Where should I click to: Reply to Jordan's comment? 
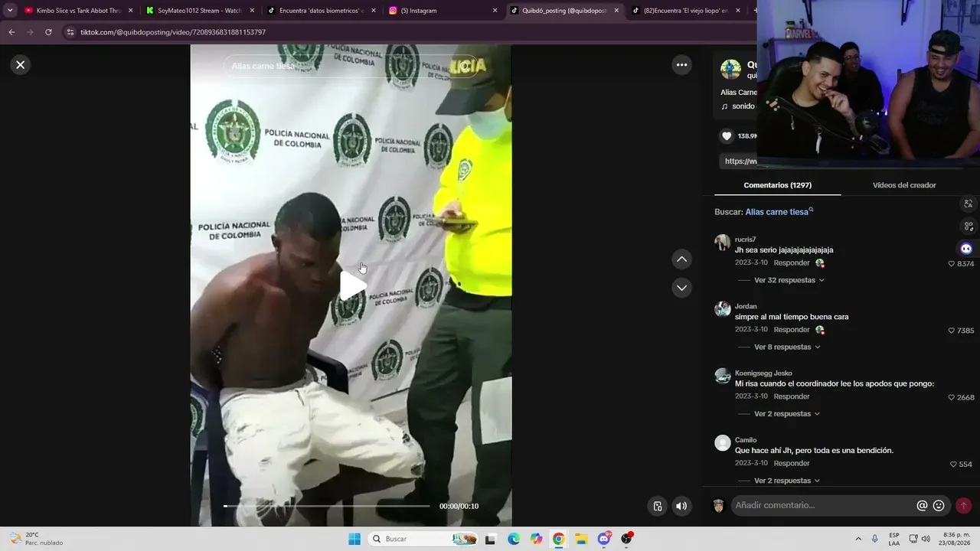(x=792, y=330)
